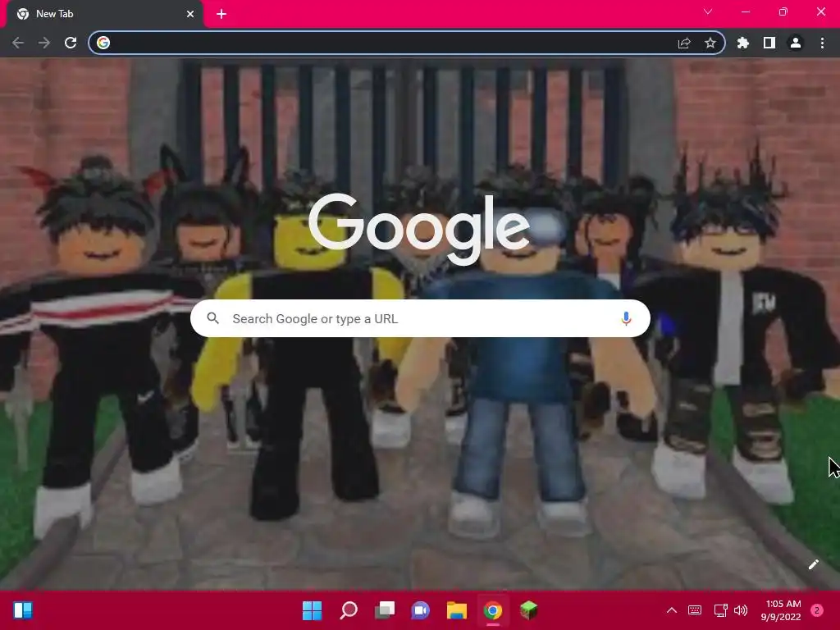This screenshot has width=840, height=630.
Task: Share this page icon in the address bar
Action: pyautogui.click(x=684, y=43)
